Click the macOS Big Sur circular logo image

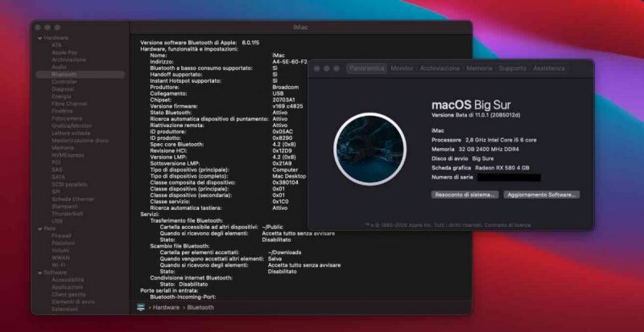pos(370,149)
